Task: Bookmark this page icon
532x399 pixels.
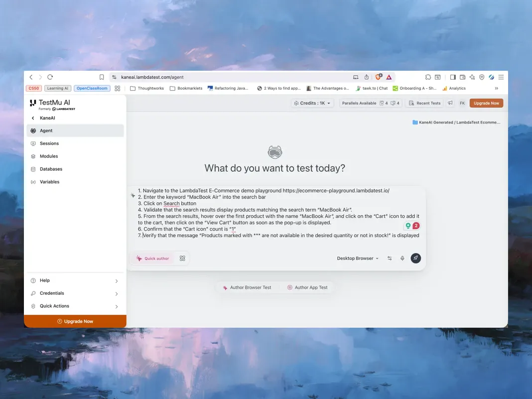Action: point(102,77)
